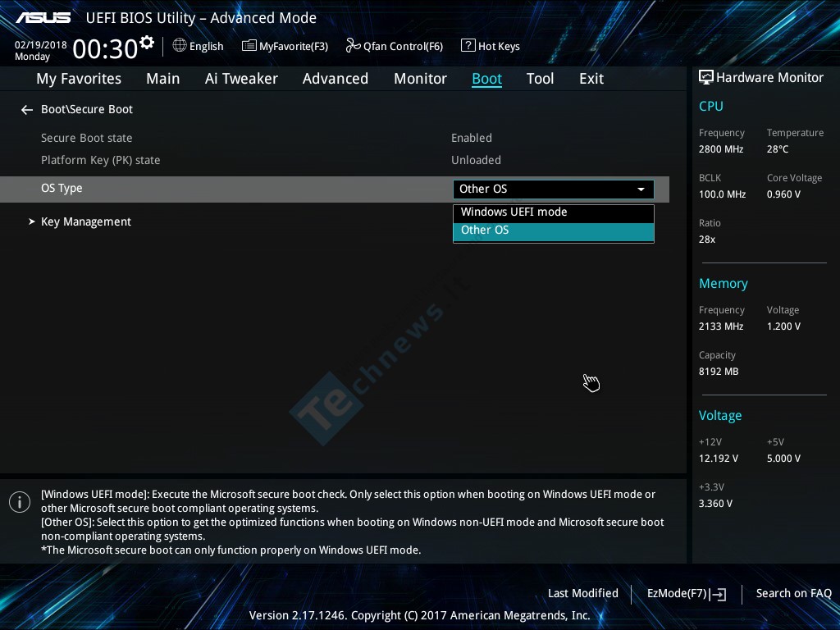Click the Platform Key (PK) state label
Viewport: 840px width, 630px height.
point(100,160)
